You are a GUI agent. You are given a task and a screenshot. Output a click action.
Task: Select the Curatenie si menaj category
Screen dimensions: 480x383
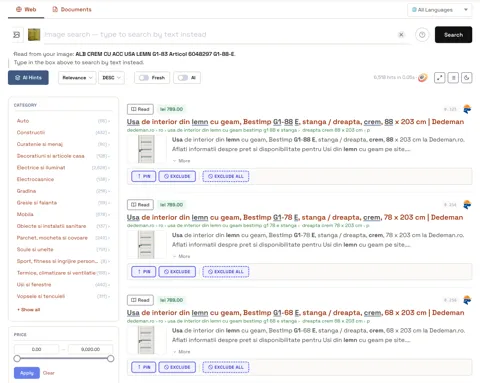40,144
